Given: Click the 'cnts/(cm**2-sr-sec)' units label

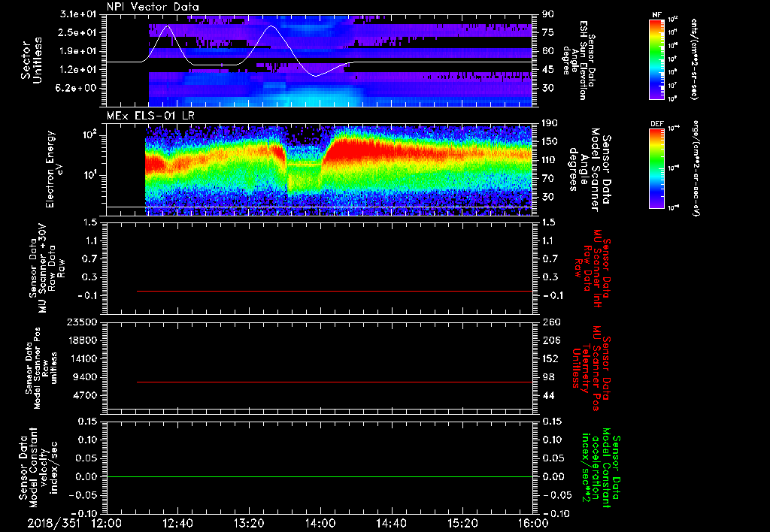Looking at the screenshot, I should [x=694, y=59].
